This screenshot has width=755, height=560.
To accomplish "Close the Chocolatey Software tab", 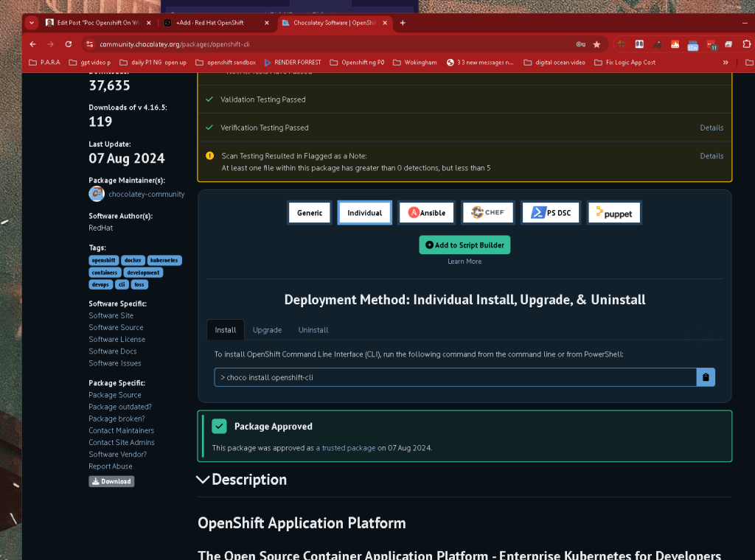I will (x=385, y=23).
